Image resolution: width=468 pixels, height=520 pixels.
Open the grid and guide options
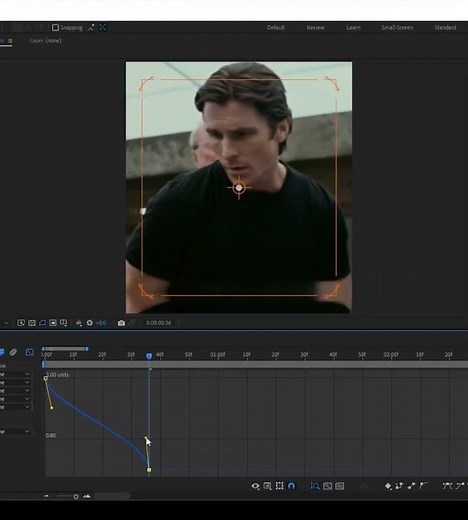[63, 323]
